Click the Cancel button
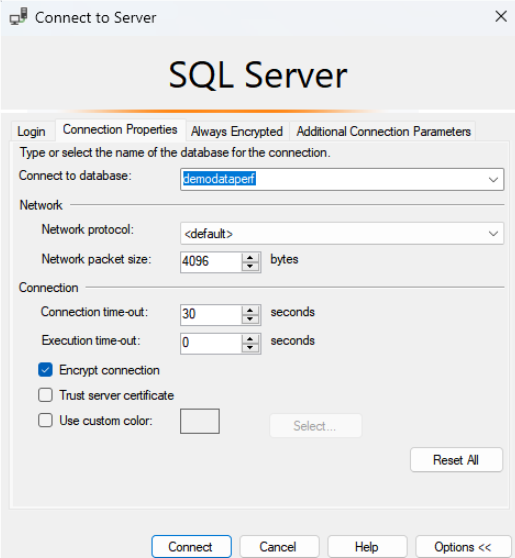 coord(279,547)
